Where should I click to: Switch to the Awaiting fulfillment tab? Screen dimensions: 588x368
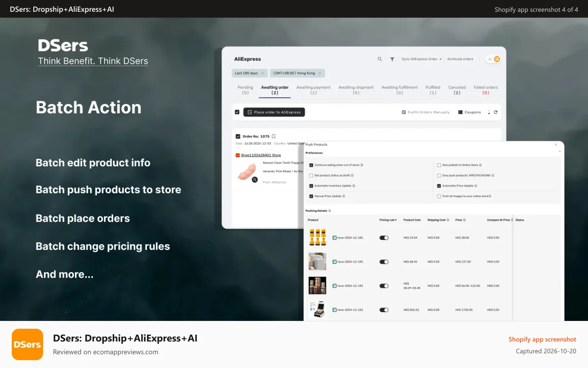[400, 90]
